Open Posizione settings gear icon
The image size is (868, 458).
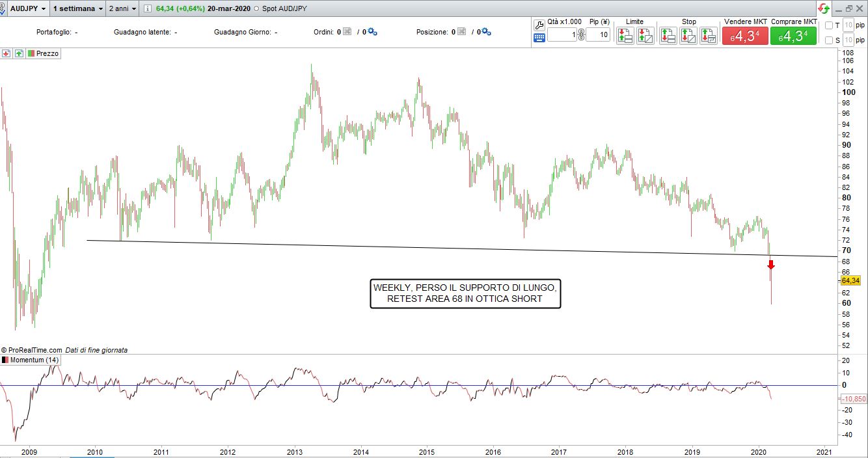click(487, 32)
